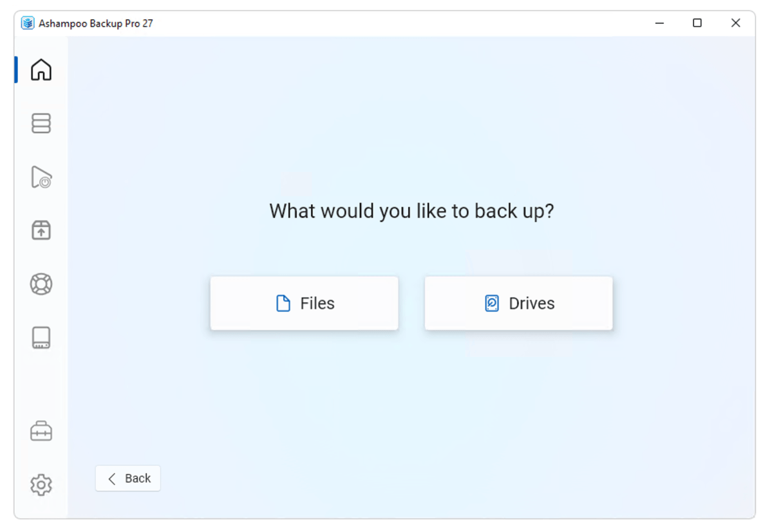The width and height of the screenshot is (772, 532).
Task: Choose Drives as backup source
Action: tap(518, 304)
